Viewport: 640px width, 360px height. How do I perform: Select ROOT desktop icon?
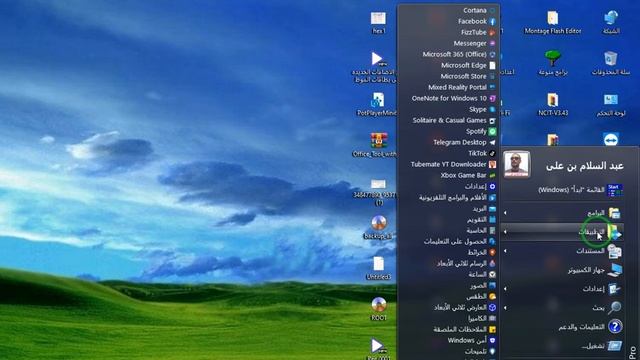pyautogui.click(x=379, y=309)
